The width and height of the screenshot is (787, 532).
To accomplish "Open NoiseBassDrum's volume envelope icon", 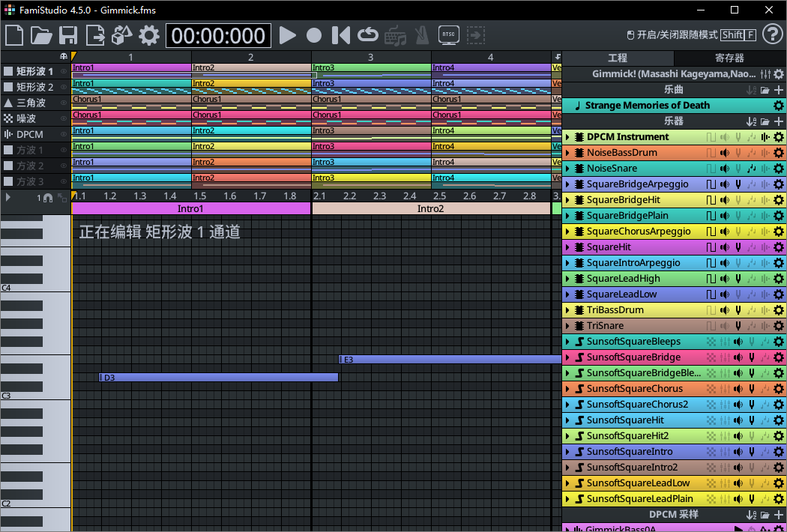I will pos(725,152).
